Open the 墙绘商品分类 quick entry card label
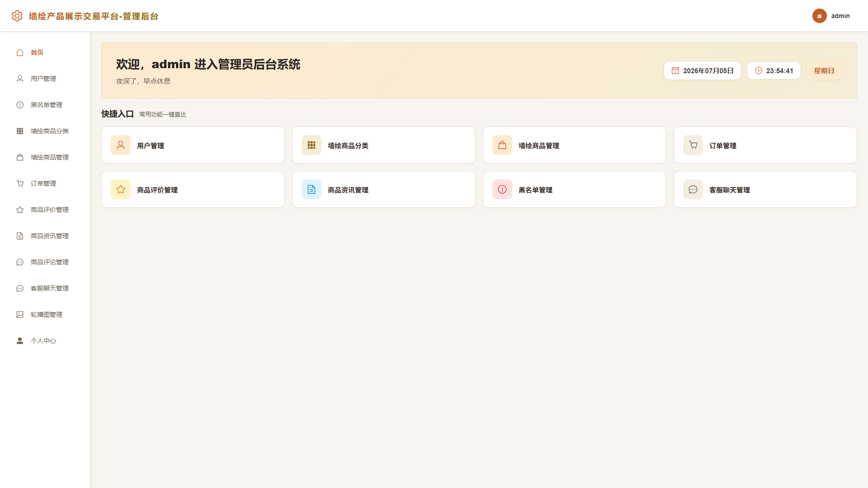This screenshot has width=868, height=488. click(348, 145)
